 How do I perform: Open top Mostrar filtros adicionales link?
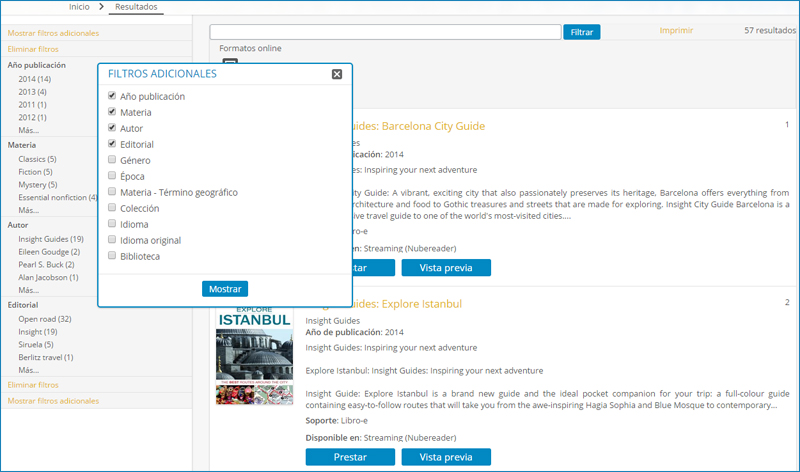coord(53,33)
